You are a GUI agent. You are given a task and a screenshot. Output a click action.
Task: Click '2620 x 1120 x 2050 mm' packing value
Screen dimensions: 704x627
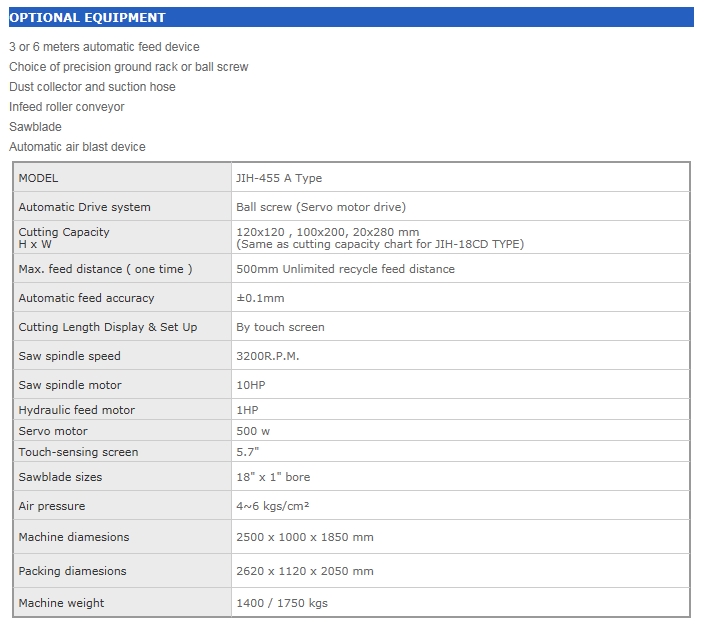coord(305,571)
